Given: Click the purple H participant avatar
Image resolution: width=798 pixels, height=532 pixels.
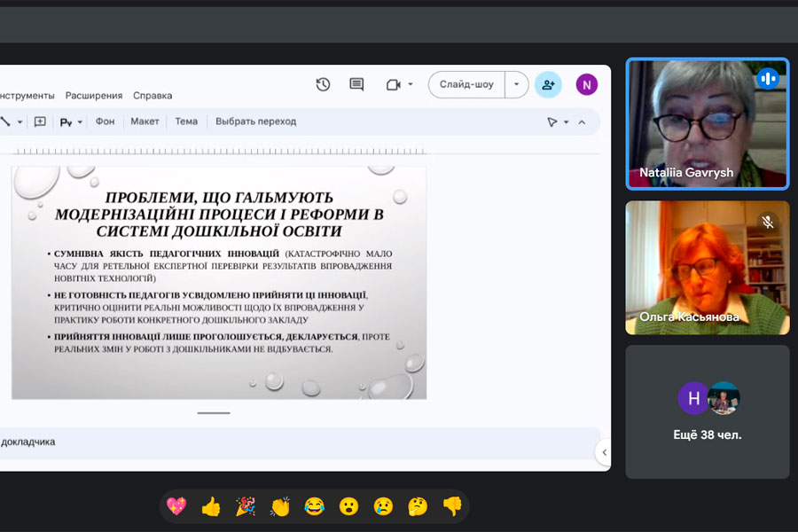Looking at the screenshot, I should pos(693,398).
